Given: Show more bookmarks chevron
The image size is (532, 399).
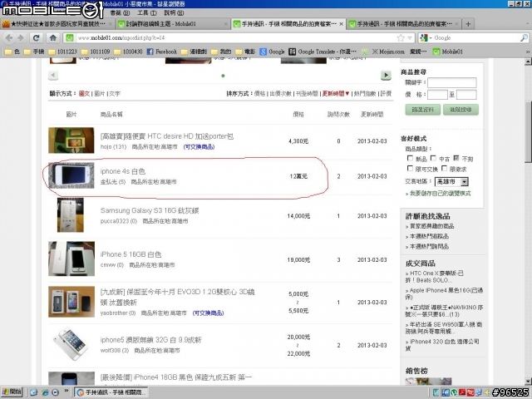Looking at the screenshot, I should (528, 52).
